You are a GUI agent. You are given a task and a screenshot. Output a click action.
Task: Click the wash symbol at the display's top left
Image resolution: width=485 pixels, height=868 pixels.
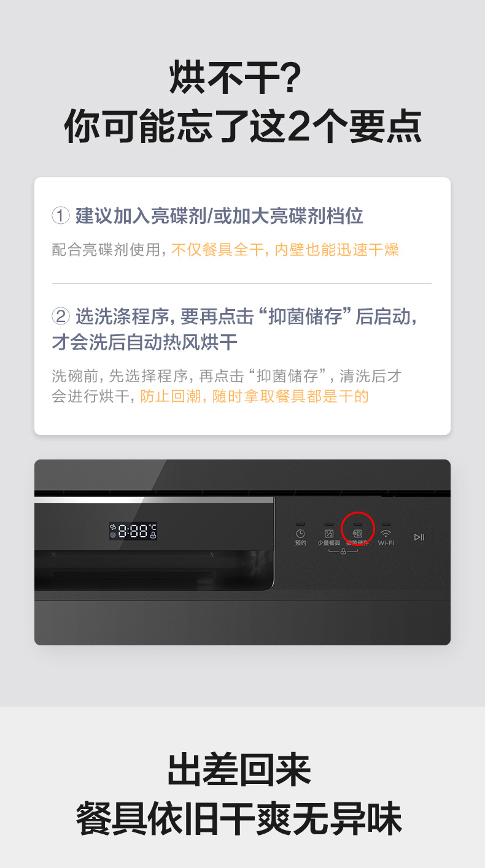[113, 526]
